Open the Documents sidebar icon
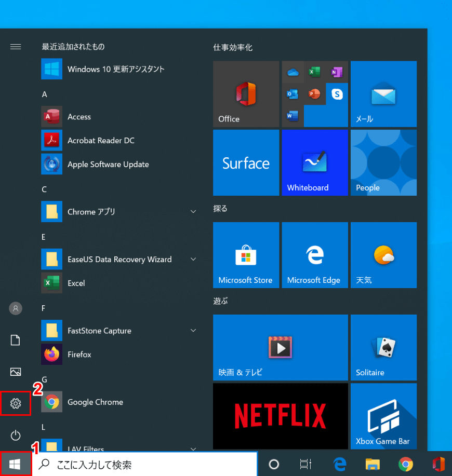 point(16,340)
